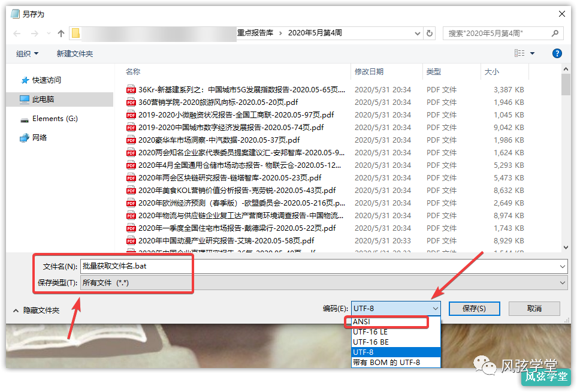
Task: Click size cell 9,042 KB
Action: [x=509, y=127]
